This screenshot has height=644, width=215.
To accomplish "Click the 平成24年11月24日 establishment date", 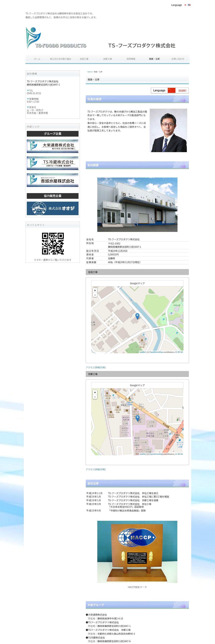I will [x=118, y=251].
